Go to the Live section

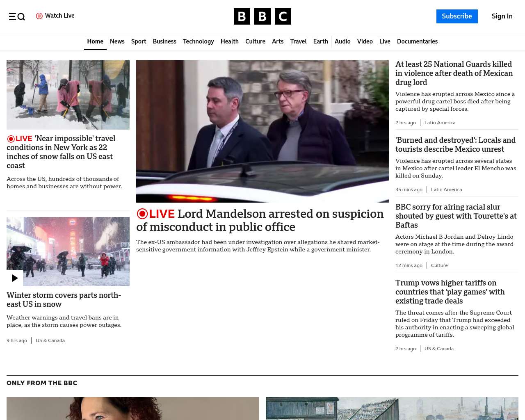pyautogui.click(x=385, y=41)
